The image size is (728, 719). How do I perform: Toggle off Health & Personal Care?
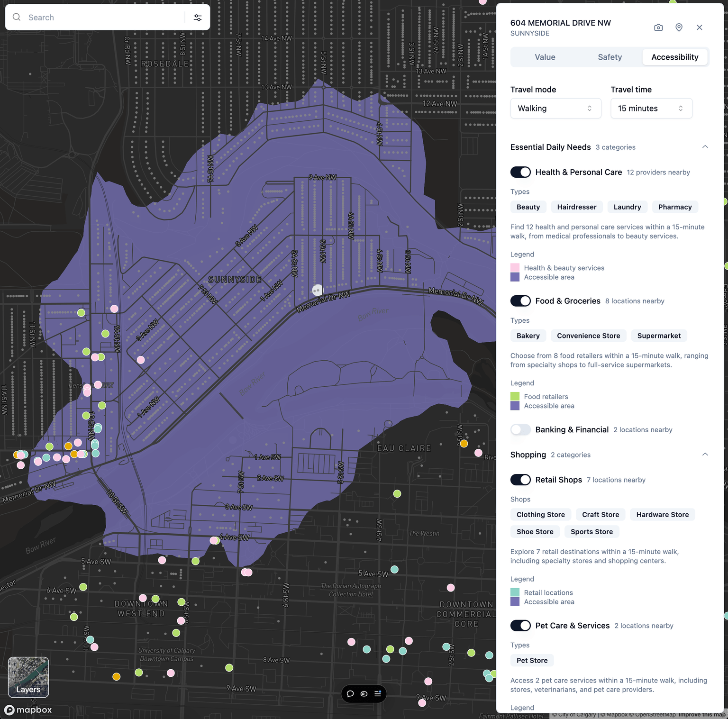pos(520,172)
